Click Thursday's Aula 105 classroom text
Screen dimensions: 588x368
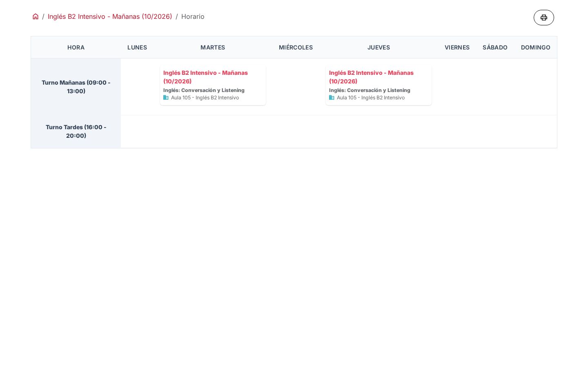(371, 98)
